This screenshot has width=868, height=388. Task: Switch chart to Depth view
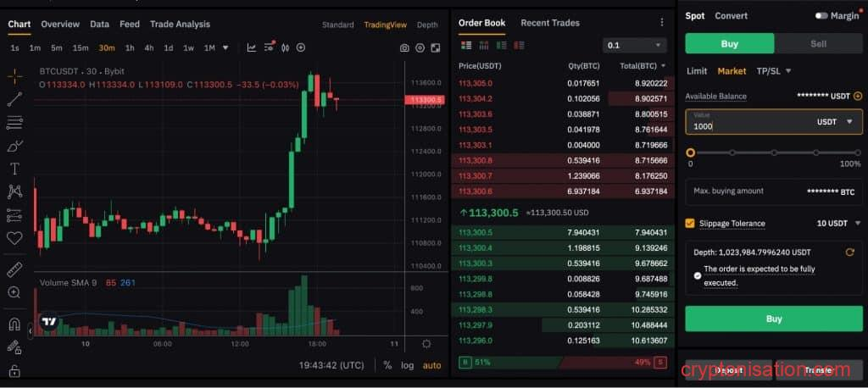(x=427, y=25)
